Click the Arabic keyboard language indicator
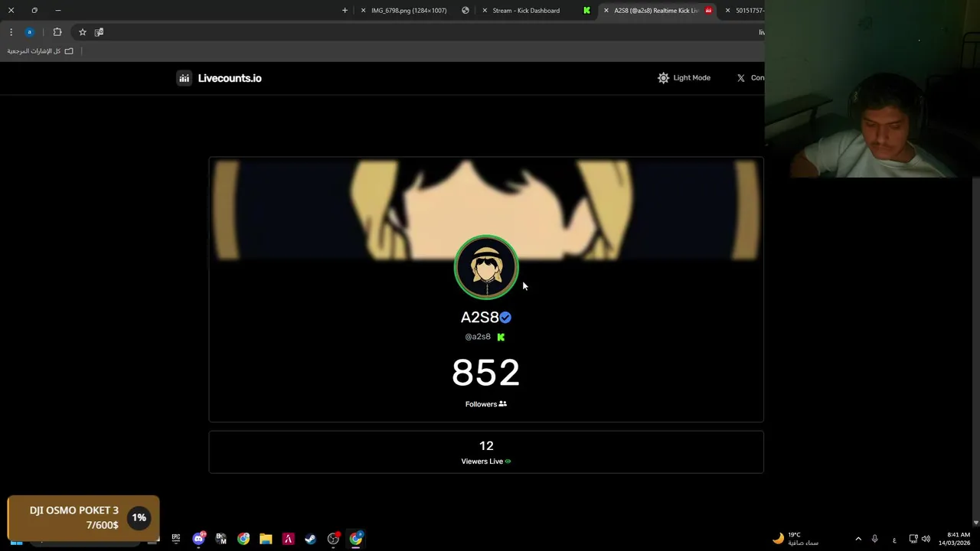The height and width of the screenshot is (551, 980). [894, 540]
